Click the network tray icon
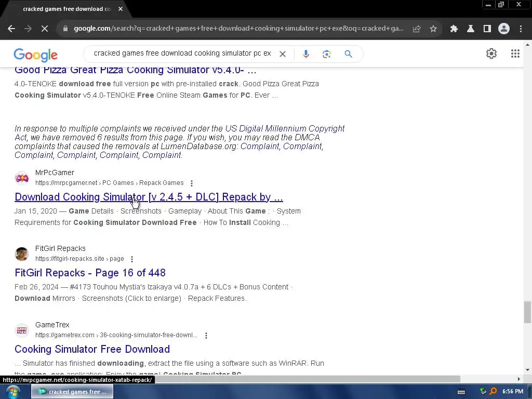Screen dimensions: 532x399 483,392
